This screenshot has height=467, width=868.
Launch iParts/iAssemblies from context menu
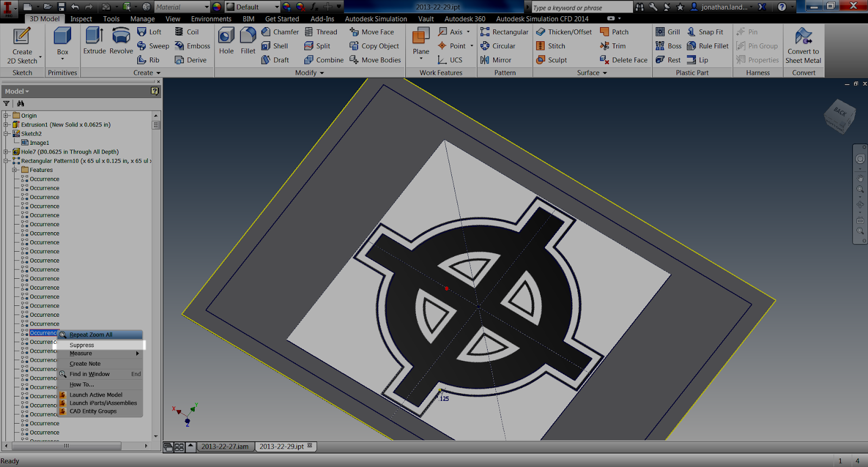(x=100, y=403)
